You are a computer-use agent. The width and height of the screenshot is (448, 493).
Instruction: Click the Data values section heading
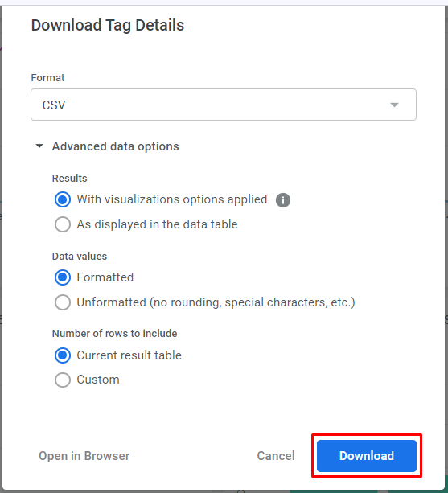80,257
